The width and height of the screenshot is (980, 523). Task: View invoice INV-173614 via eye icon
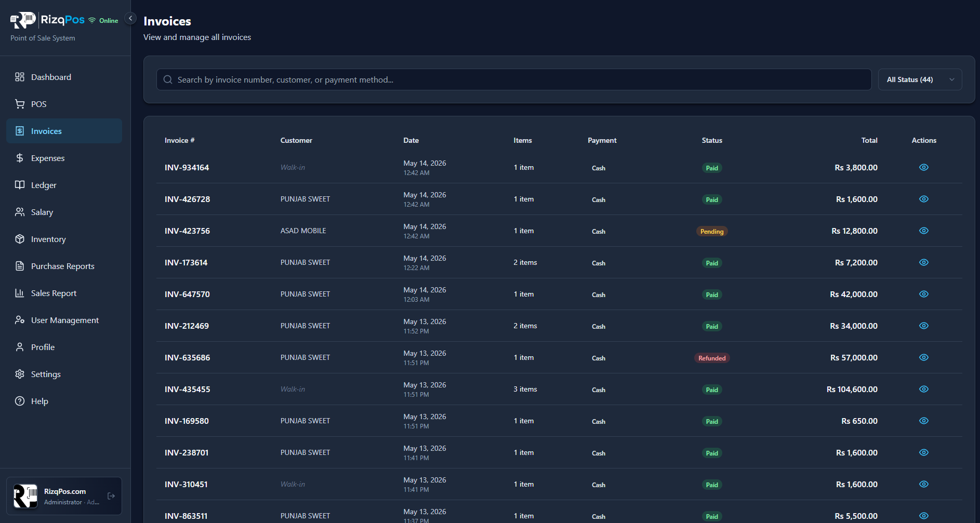[924, 262]
